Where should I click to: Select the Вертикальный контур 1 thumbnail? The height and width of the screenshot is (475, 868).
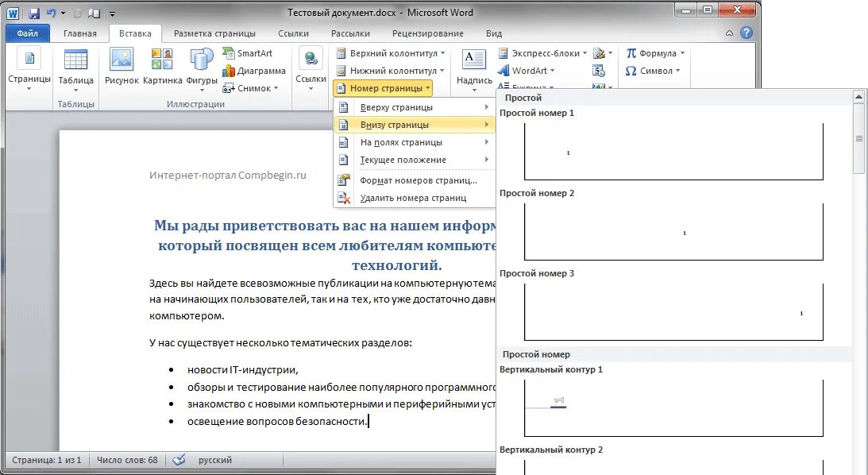click(673, 408)
